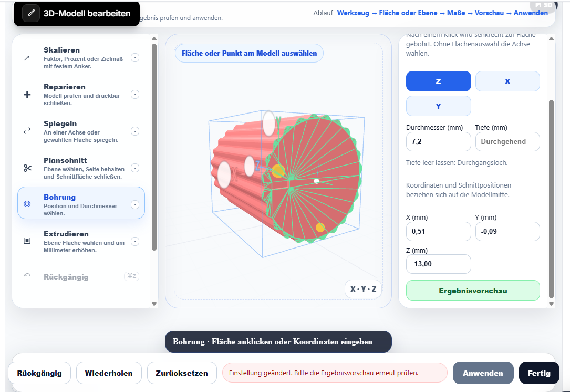Click the Reparieren plus icon
The image size is (570, 392).
(x=27, y=95)
